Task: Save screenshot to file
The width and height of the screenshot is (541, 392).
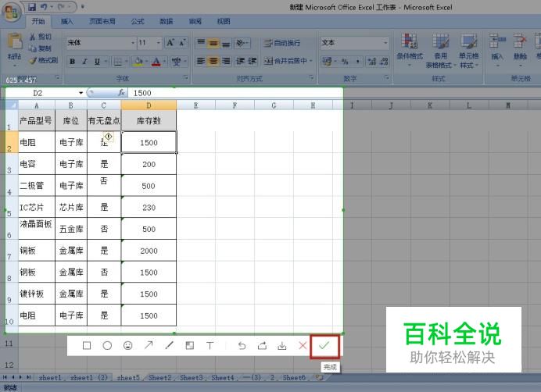Action: point(282,345)
